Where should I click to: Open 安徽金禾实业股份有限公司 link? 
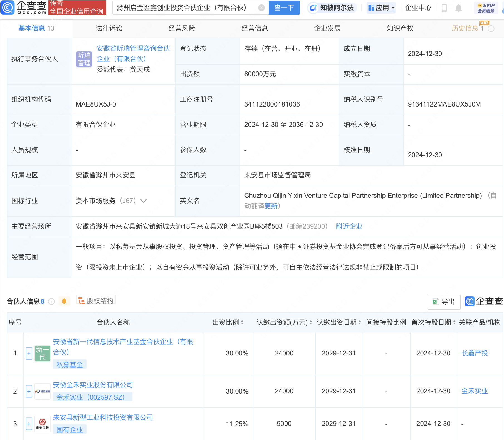click(x=93, y=385)
